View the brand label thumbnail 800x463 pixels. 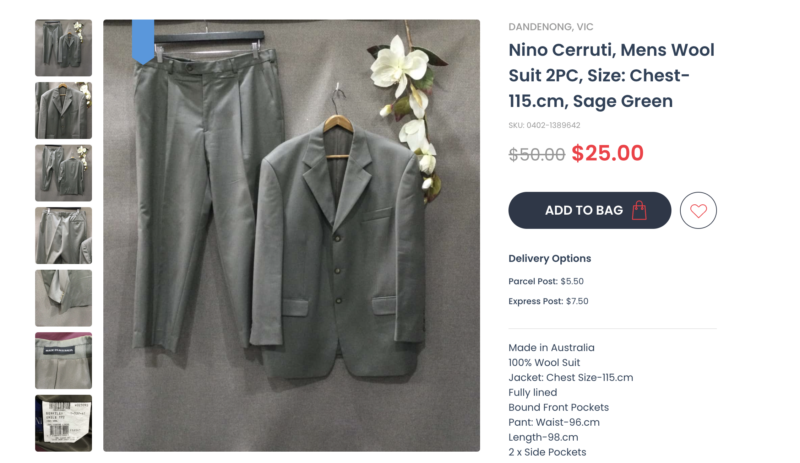tap(63, 360)
